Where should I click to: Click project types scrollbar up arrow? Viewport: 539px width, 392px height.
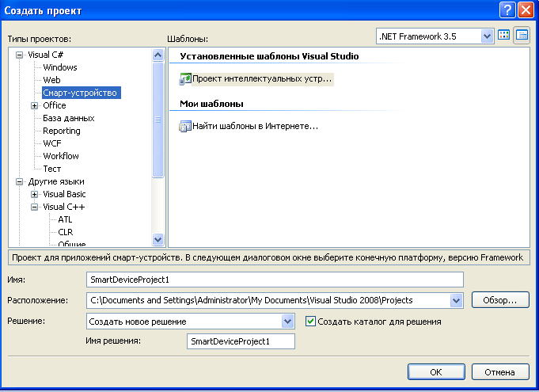(x=158, y=55)
